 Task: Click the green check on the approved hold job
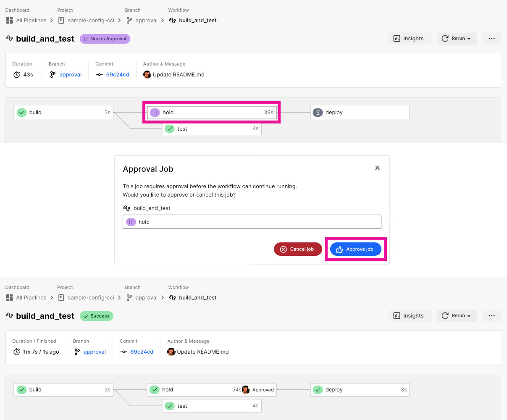155,390
